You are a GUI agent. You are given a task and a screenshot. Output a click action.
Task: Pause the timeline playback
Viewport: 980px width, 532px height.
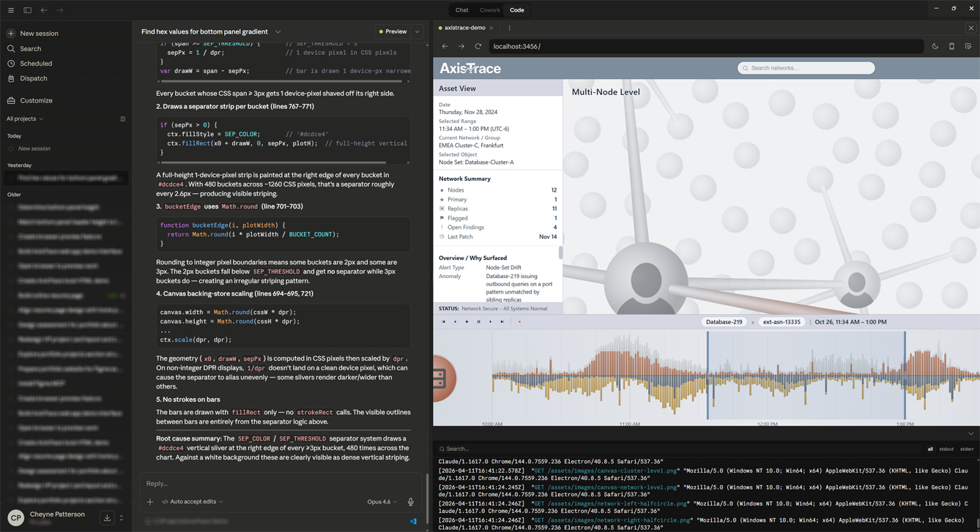[x=479, y=322]
